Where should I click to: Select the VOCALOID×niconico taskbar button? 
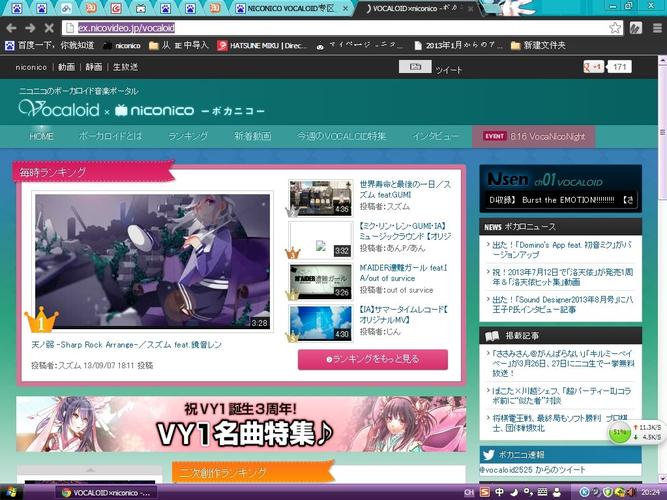click(x=106, y=493)
